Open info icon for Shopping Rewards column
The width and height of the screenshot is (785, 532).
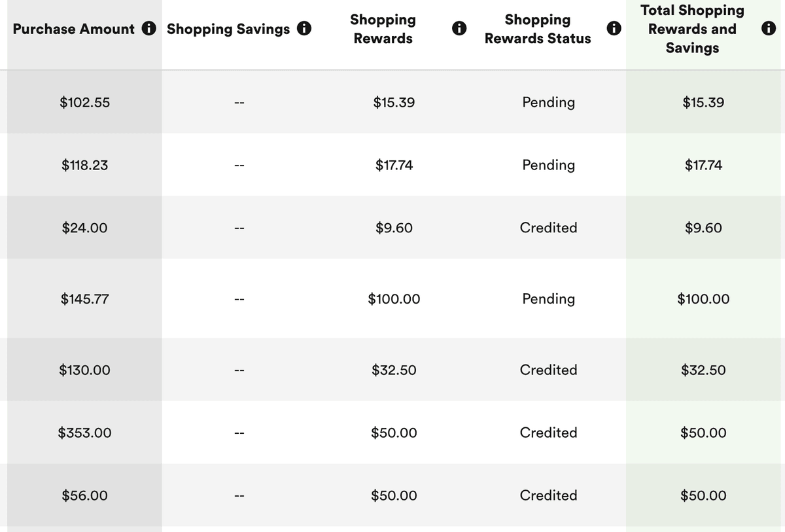click(459, 29)
